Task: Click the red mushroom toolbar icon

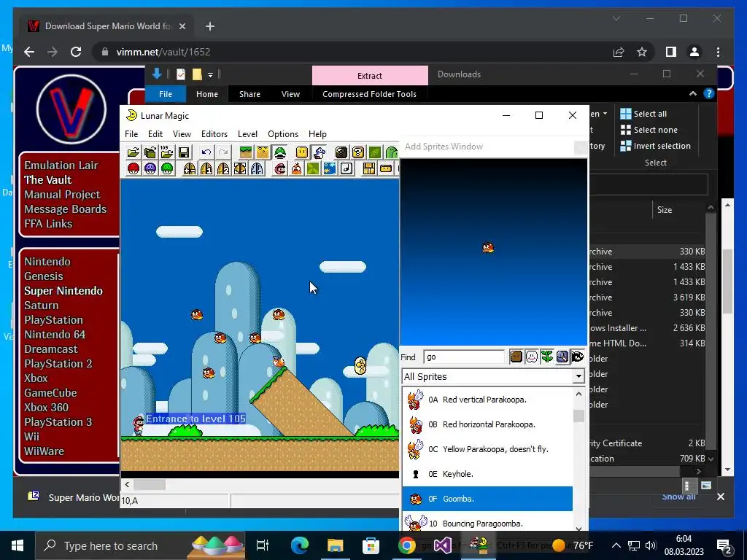Action: point(133,168)
